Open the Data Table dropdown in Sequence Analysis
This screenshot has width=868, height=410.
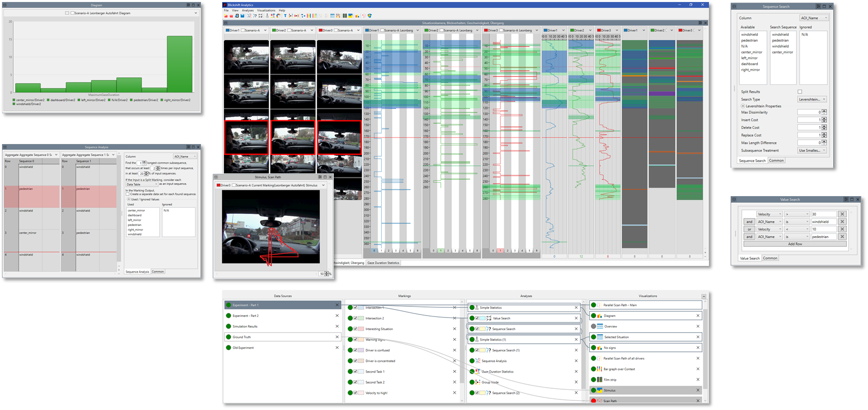pyautogui.click(x=141, y=185)
